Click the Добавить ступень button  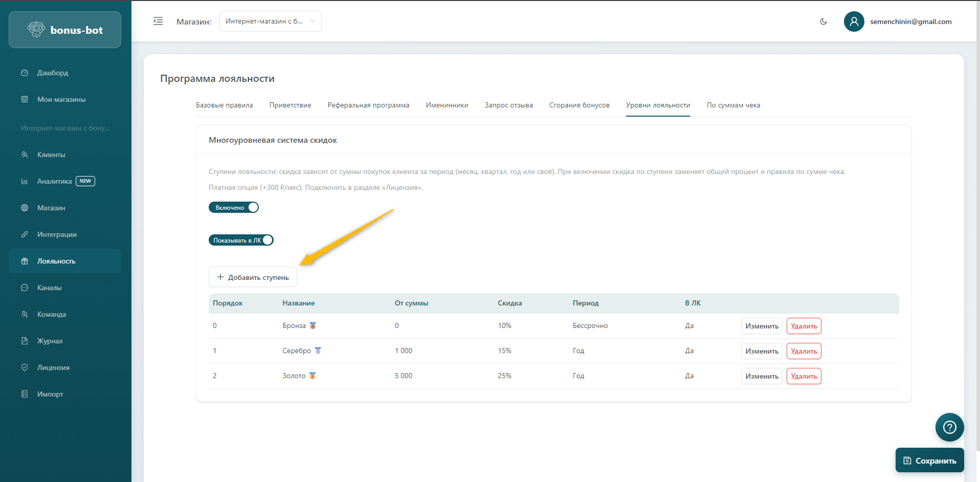point(253,277)
